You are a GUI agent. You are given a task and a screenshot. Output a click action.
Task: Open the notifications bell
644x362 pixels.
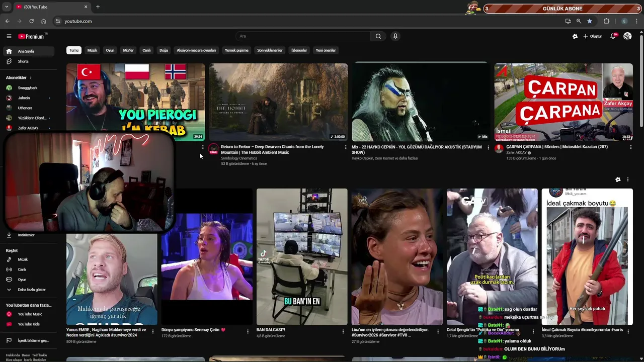click(x=613, y=36)
